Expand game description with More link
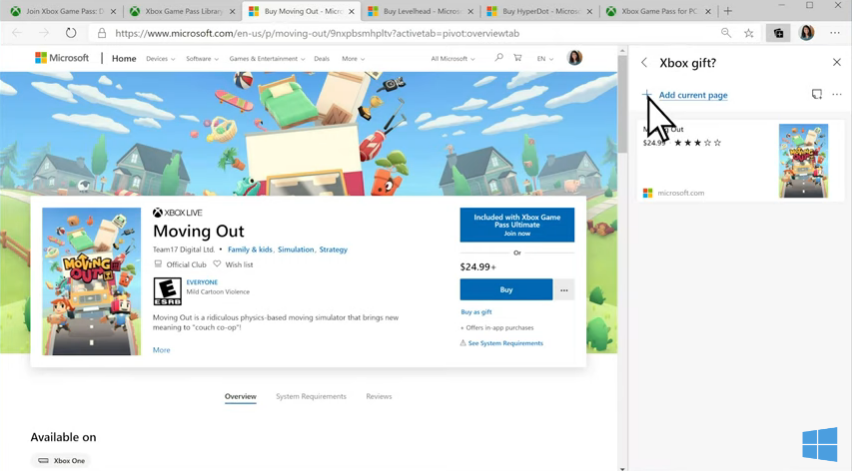Image resolution: width=852 pixels, height=471 pixels. (x=161, y=350)
